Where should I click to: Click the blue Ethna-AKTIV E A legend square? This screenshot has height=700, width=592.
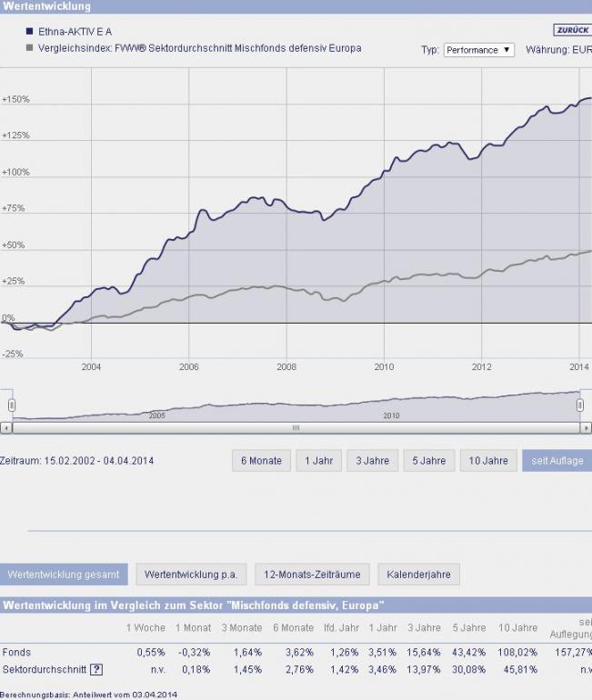tap(30, 32)
